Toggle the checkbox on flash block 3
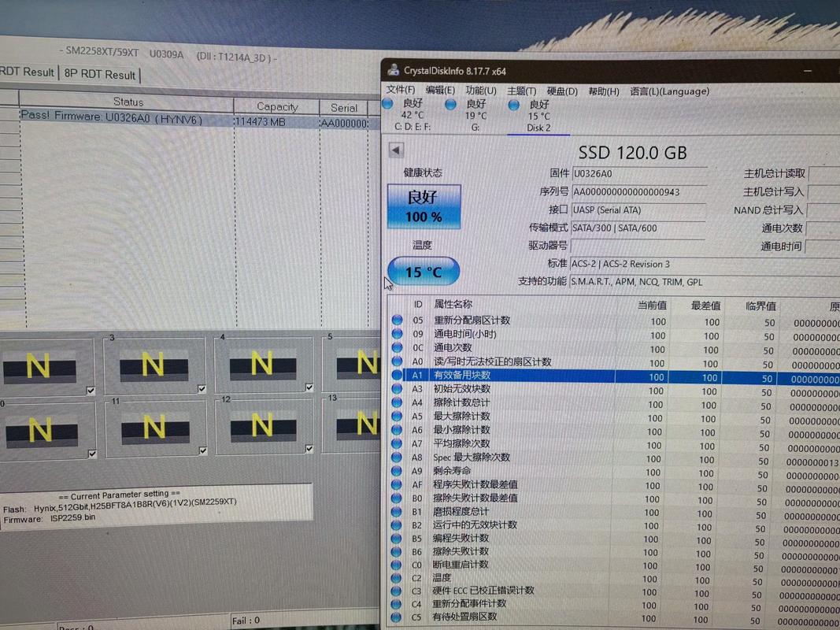Image resolution: width=840 pixels, height=630 pixels. click(202, 388)
